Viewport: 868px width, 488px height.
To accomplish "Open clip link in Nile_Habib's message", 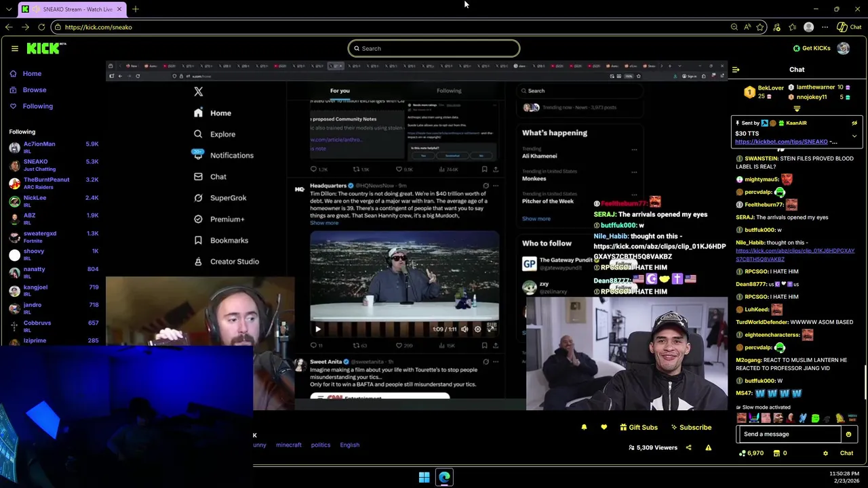I will [x=795, y=255].
